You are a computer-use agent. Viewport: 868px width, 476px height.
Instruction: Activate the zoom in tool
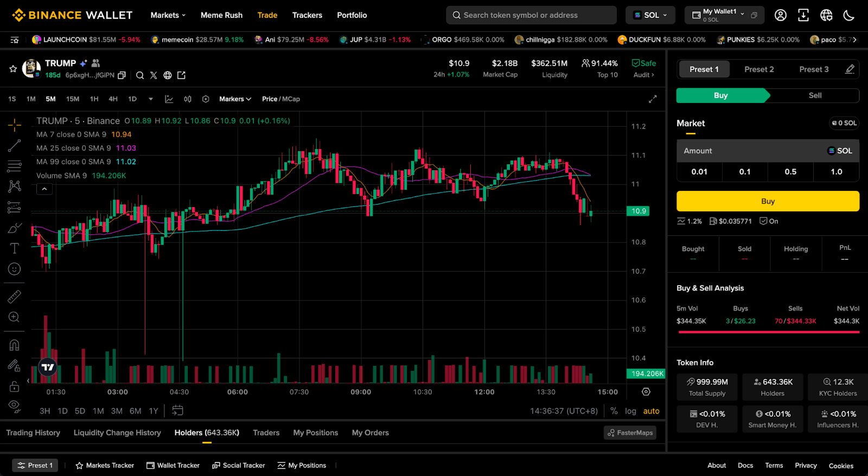15,317
